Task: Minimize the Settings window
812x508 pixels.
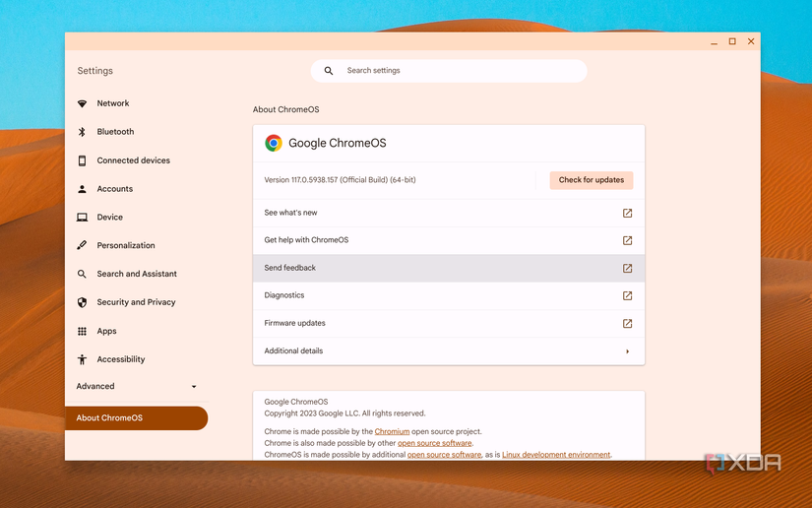Action: (714, 42)
